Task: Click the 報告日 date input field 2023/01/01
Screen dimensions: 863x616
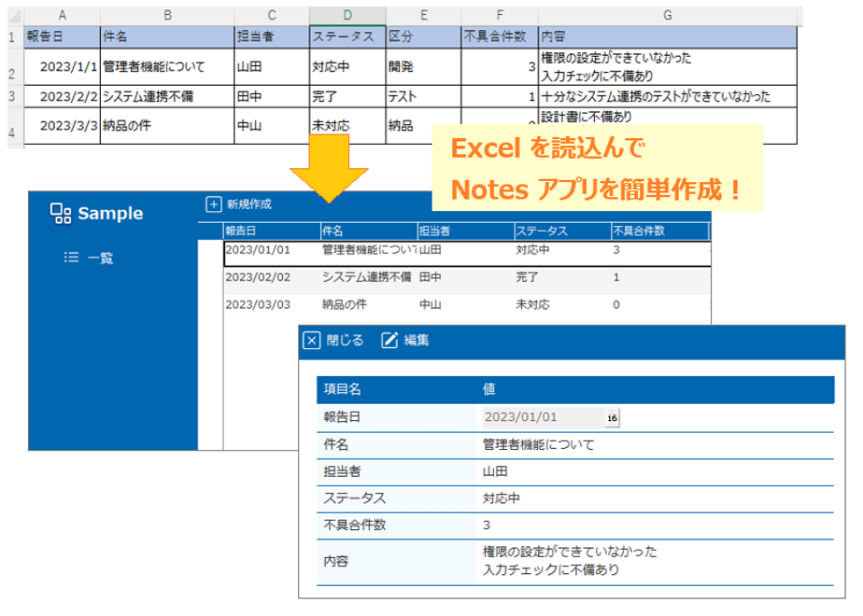Action: (544, 417)
